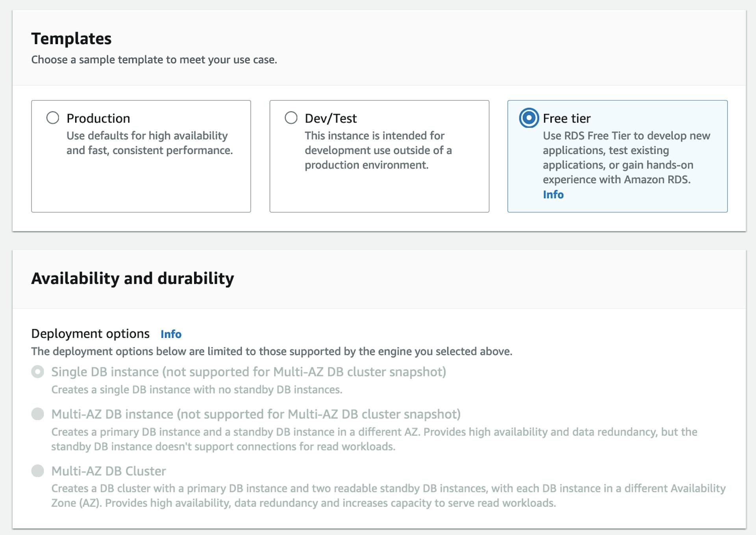Click the Dev/Test description text
Viewport: 756px width, 535px height.
point(378,150)
